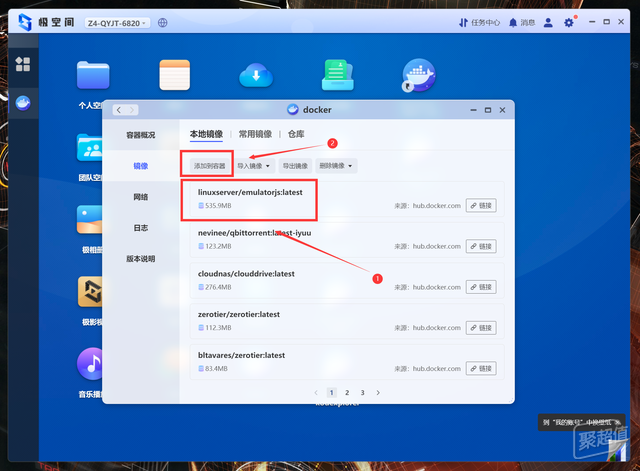Go to page 3 of images

click(x=362, y=393)
